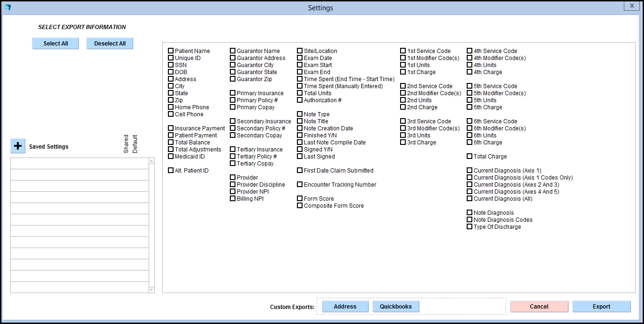Screen dimensions: 644x324
Task: Enable the Total Charge checkbox
Action: tap(470, 156)
